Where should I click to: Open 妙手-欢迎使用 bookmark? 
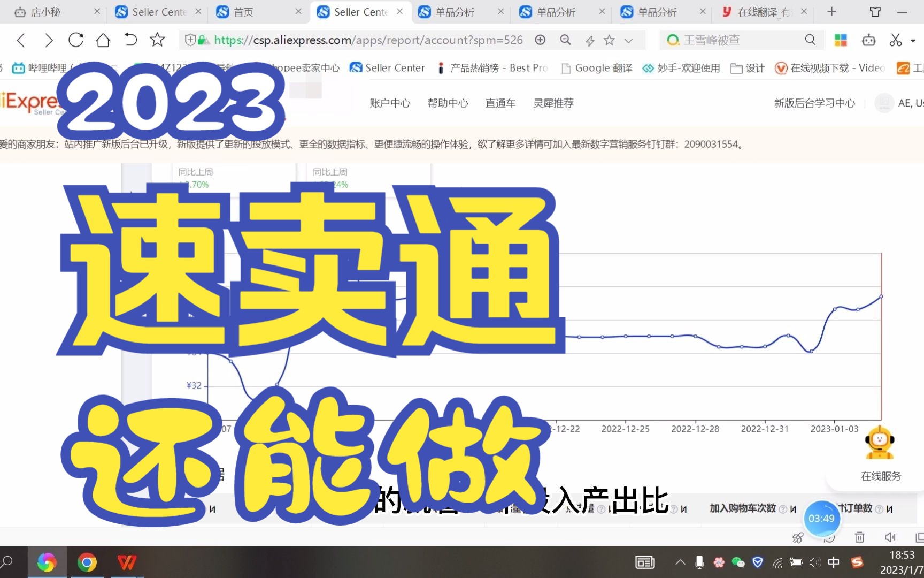(x=681, y=68)
